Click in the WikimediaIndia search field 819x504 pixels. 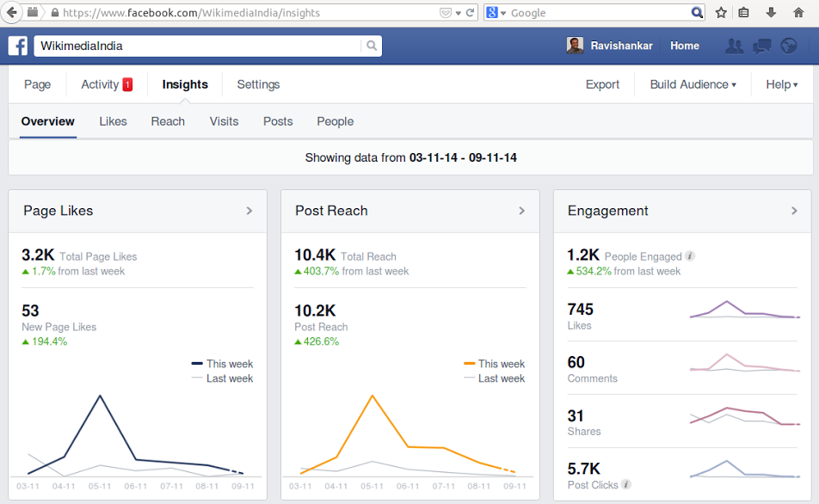click(199, 46)
